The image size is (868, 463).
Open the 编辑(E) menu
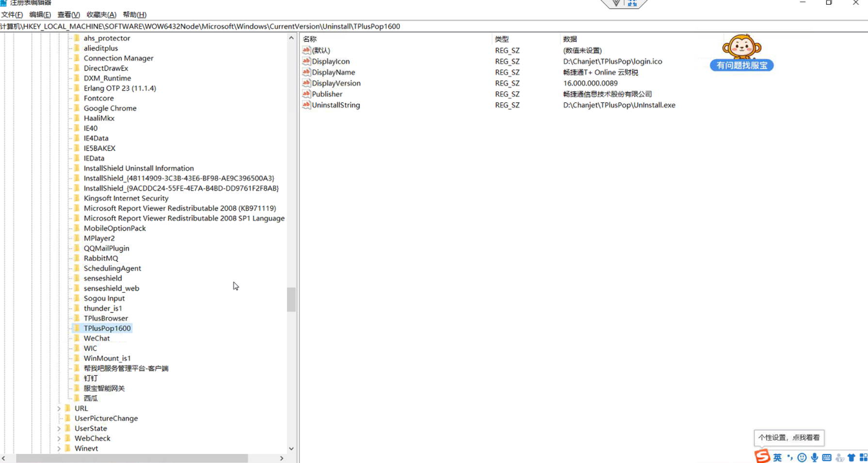pyautogui.click(x=40, y=15)
